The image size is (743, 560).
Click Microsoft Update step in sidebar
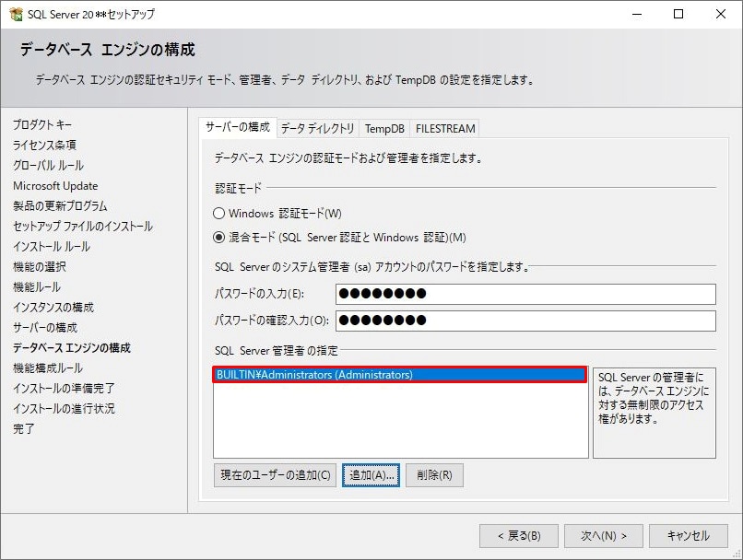(x=55, y=185)
